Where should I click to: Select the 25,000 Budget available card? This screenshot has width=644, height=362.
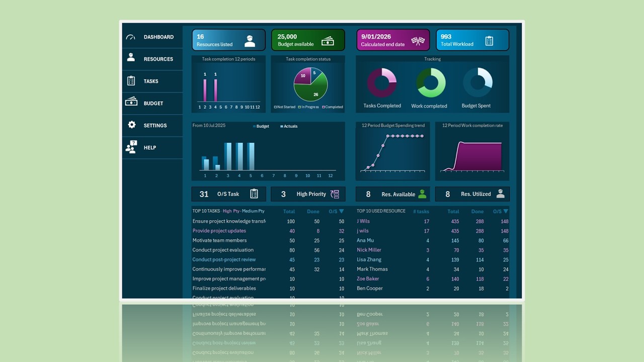(x=308, y=40)
